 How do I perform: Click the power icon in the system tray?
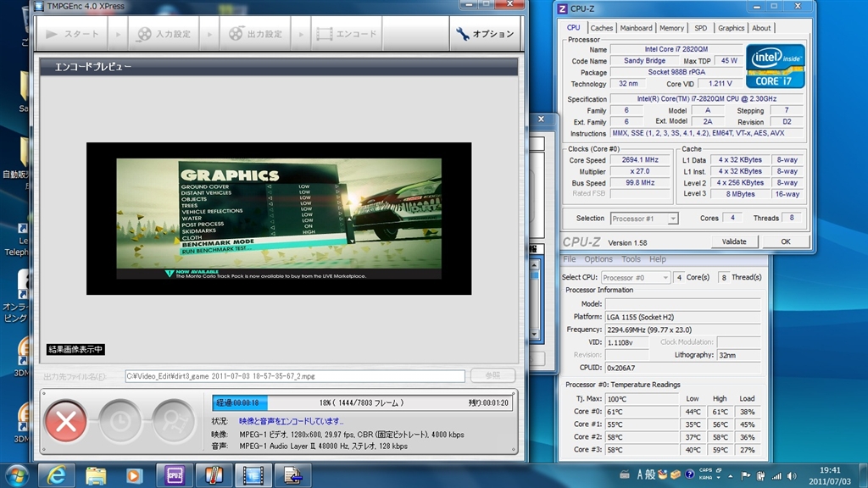click(x=761, y=475)
